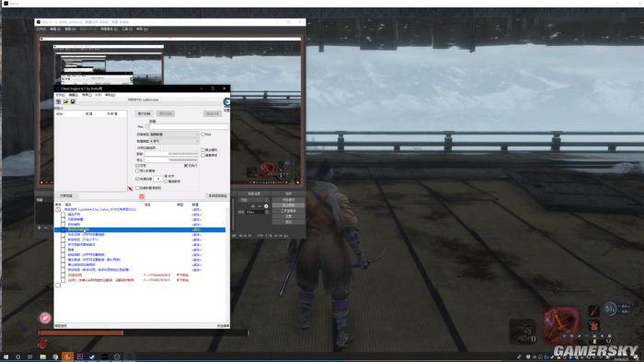Click the save floppy disk icon in Cheat Engine
Image resolution: width=644 pixels, height=362 pixels.
73,101
